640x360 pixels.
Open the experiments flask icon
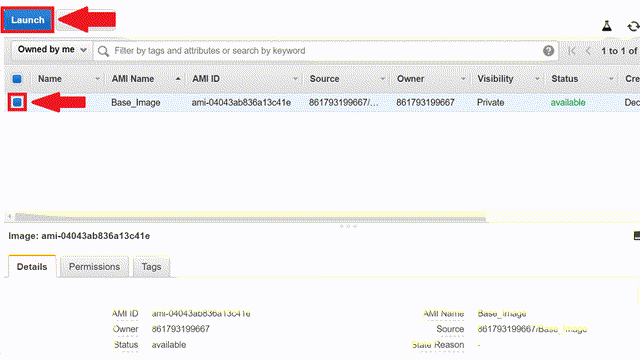click(607, 26)
